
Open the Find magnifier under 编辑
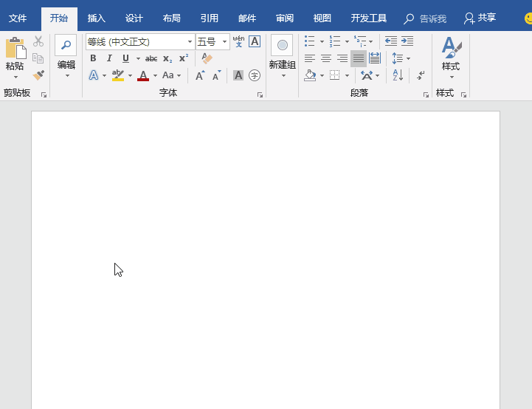point(66,45)
